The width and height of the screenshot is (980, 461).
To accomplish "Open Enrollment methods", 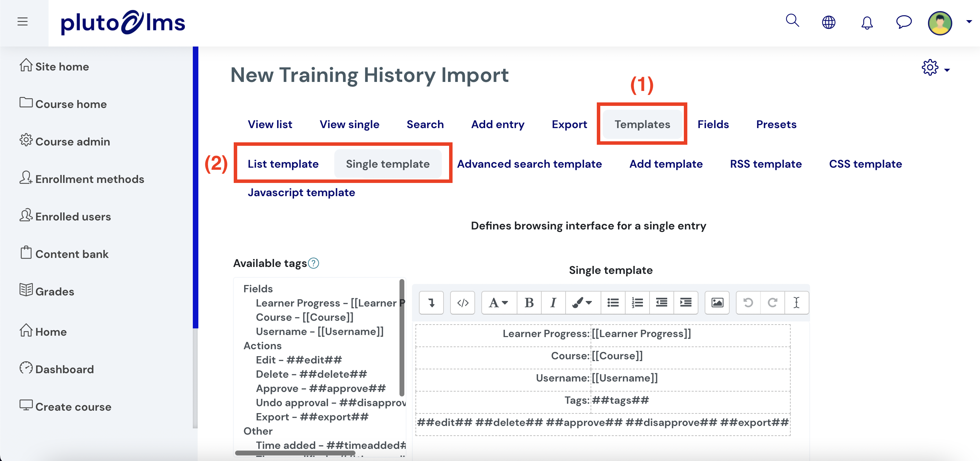I will click(x=82, y=178).
